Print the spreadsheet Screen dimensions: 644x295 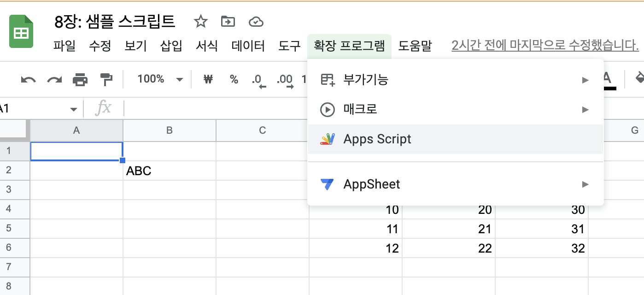click(x=80, y=80)
